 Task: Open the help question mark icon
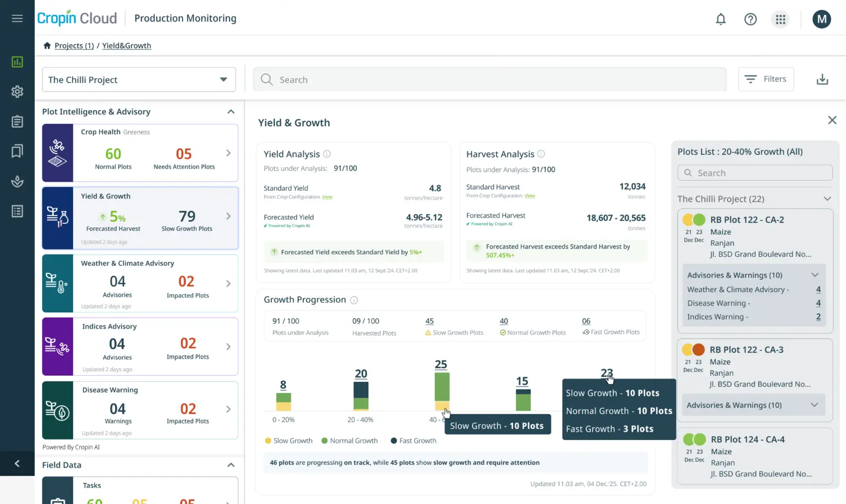(x=750, y=20)
